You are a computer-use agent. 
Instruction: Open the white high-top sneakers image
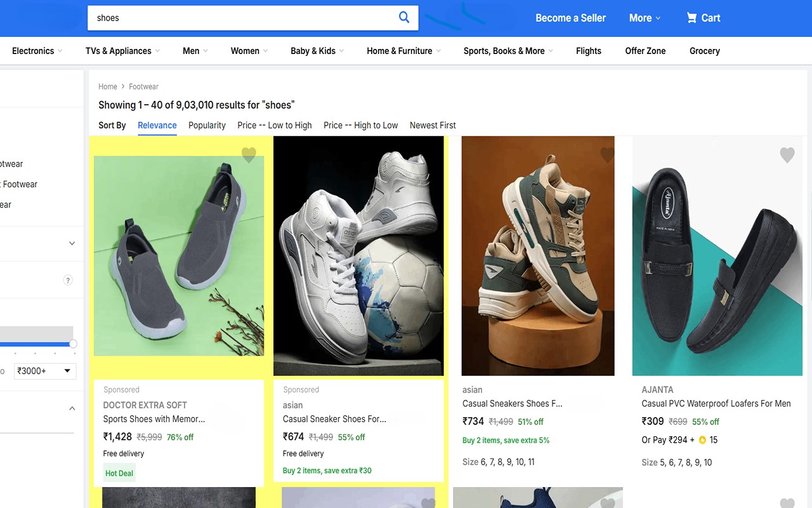tap(358, 256)
